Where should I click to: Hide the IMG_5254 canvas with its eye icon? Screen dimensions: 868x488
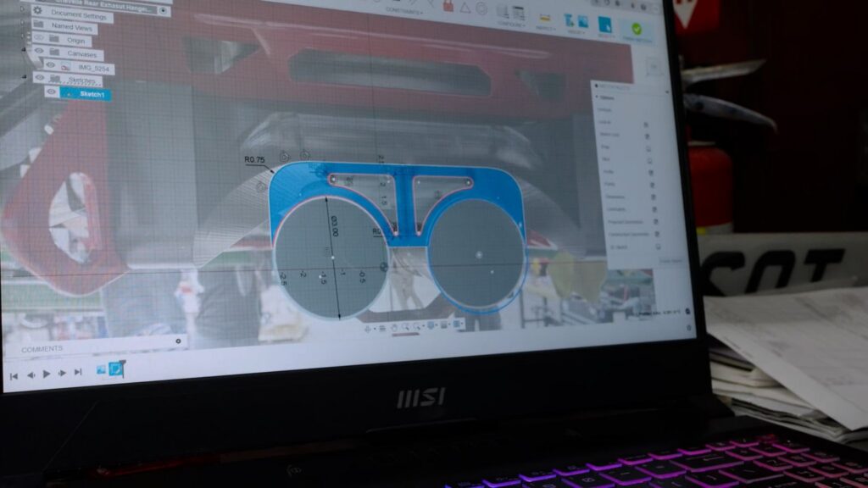pyautogui.click(x=51, y=66)
